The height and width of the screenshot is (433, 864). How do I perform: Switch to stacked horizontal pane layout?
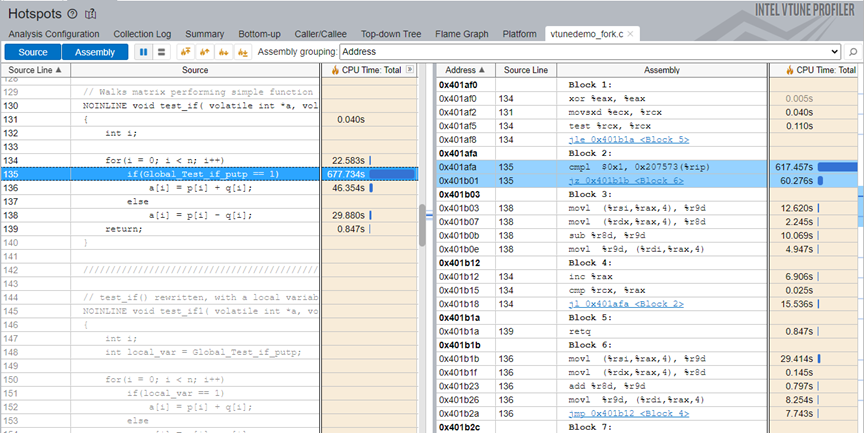161,51
